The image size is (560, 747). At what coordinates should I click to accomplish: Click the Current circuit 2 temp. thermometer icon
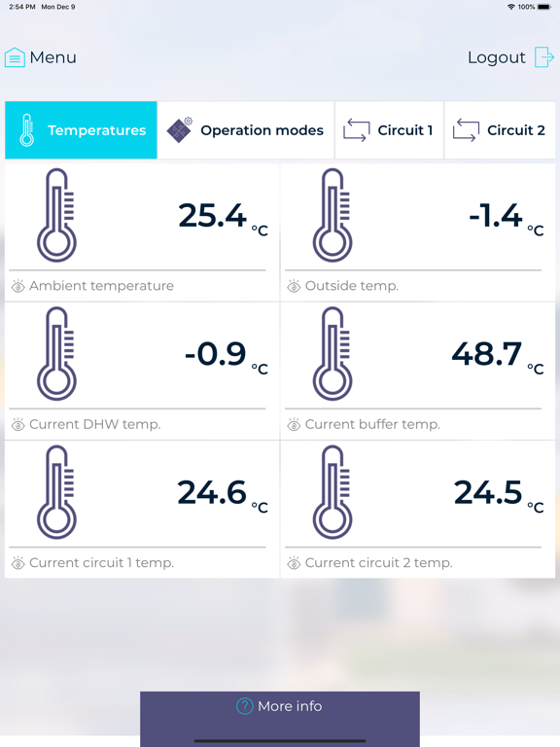click(x=332, y=492)
